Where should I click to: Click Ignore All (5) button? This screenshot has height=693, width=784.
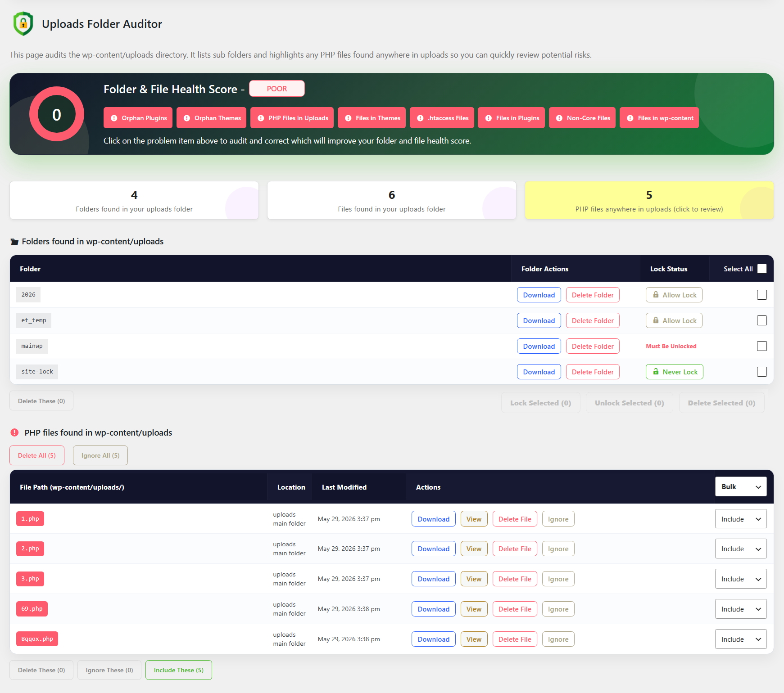pyautogui.click(x=100, y=455)
